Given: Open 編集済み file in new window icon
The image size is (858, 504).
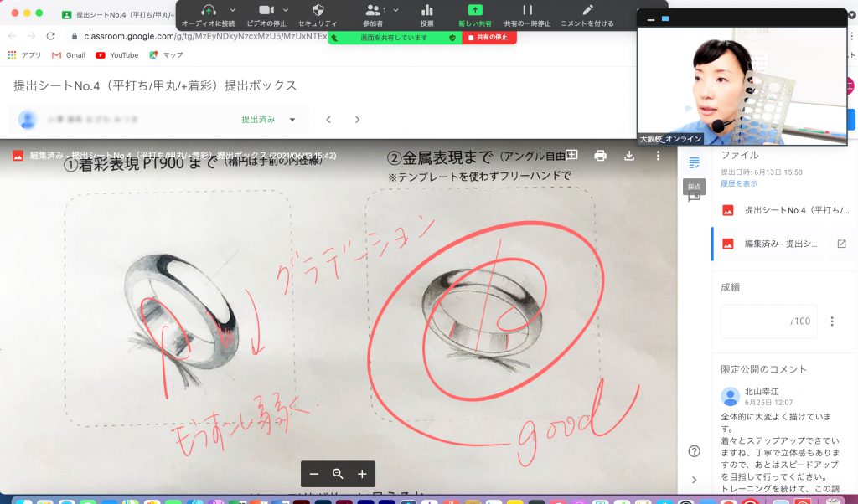Looking at the screenshot, I should pyautogui.click(x=841, y=244).
